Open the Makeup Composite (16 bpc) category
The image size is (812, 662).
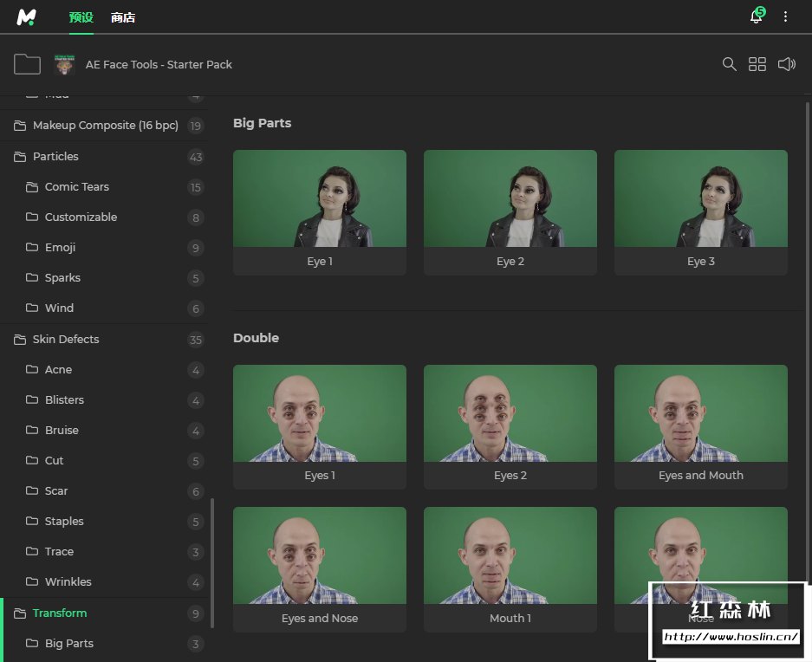(105, 126)
